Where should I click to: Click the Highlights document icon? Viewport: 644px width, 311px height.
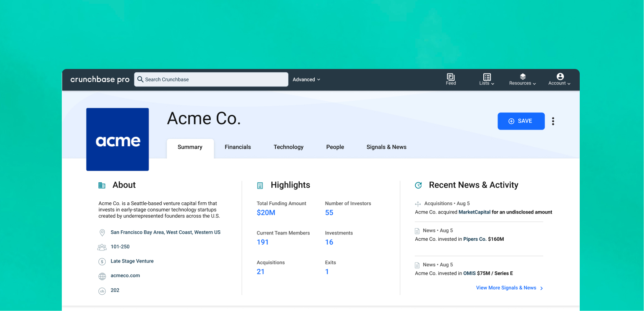pos(260,185)
